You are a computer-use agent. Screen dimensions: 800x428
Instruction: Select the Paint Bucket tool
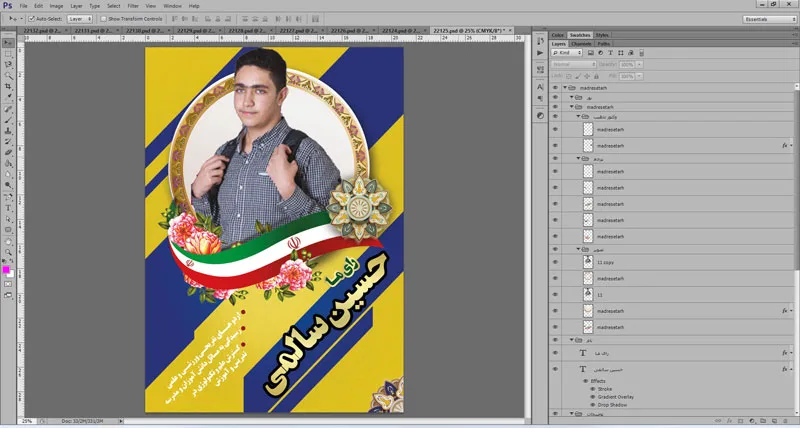click(x=8, y=164)
